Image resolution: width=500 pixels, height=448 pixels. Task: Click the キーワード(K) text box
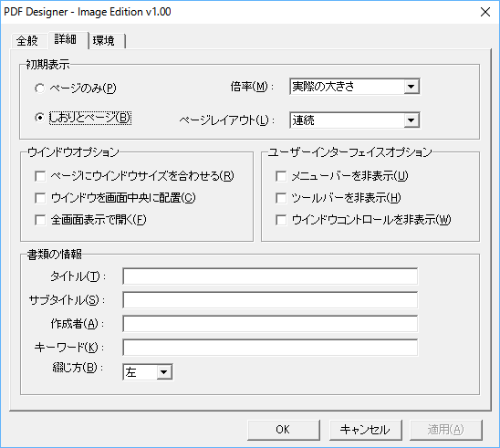pos(270,348)
